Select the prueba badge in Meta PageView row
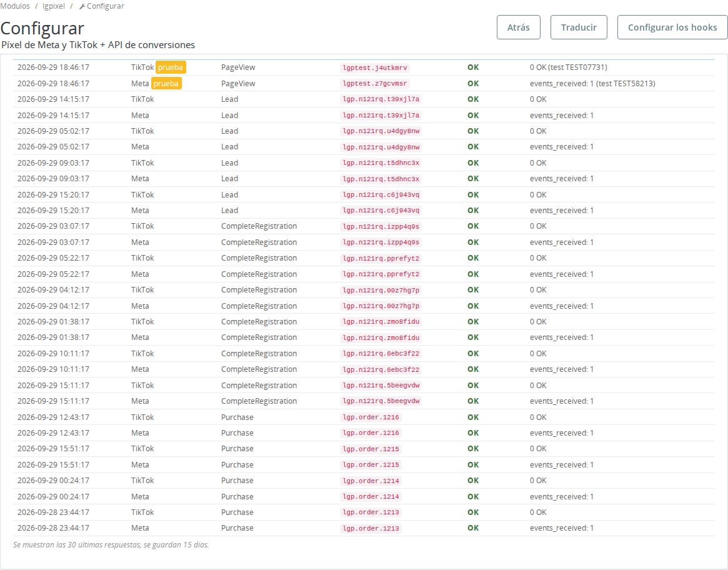This screenshot has width=728, height=570. pyautogui.click(x=166, y=84)
